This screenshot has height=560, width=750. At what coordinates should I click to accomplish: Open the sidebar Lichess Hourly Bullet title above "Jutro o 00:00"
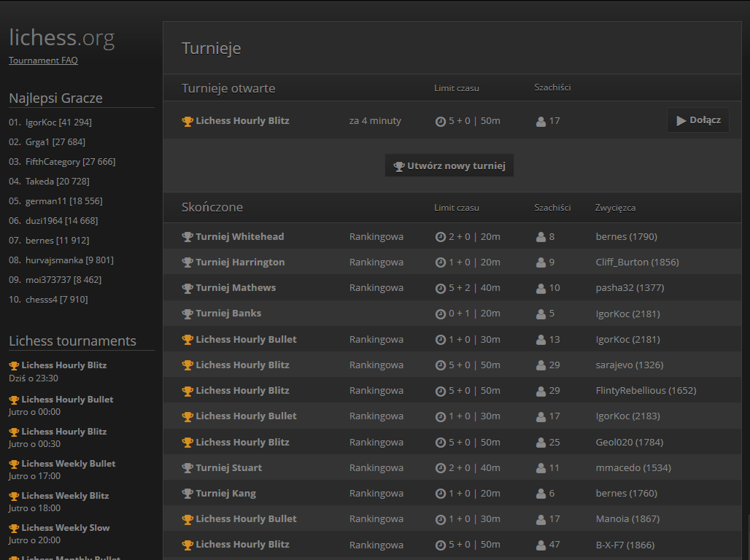click(x=67, y=400)
